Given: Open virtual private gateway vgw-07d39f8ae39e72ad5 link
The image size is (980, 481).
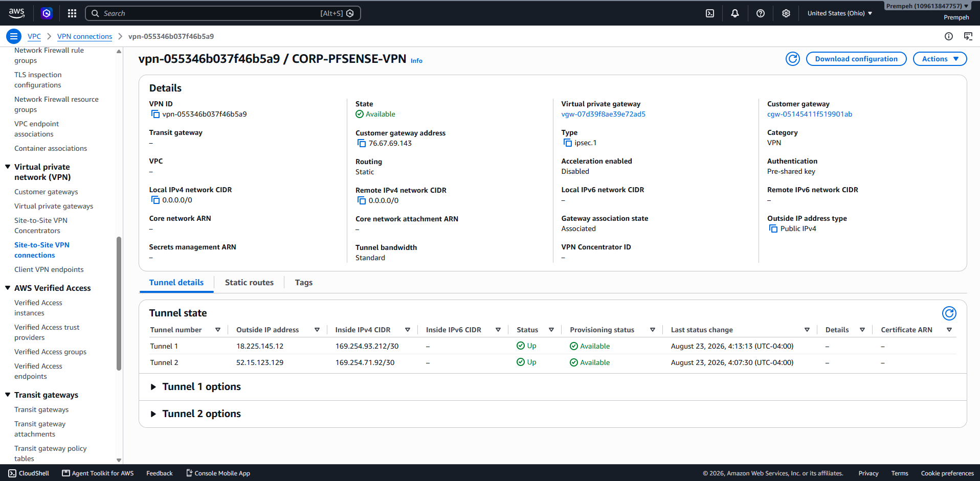Looking at the screenshot, I should [603, 114].
